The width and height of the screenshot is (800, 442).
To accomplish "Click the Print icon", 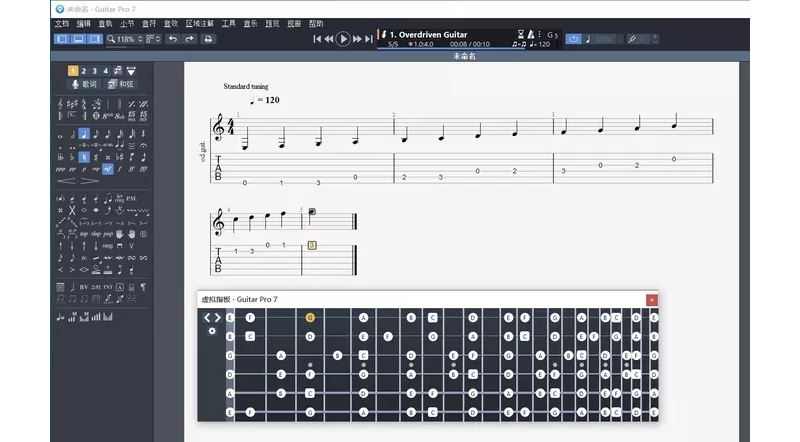I will point(208,39).
